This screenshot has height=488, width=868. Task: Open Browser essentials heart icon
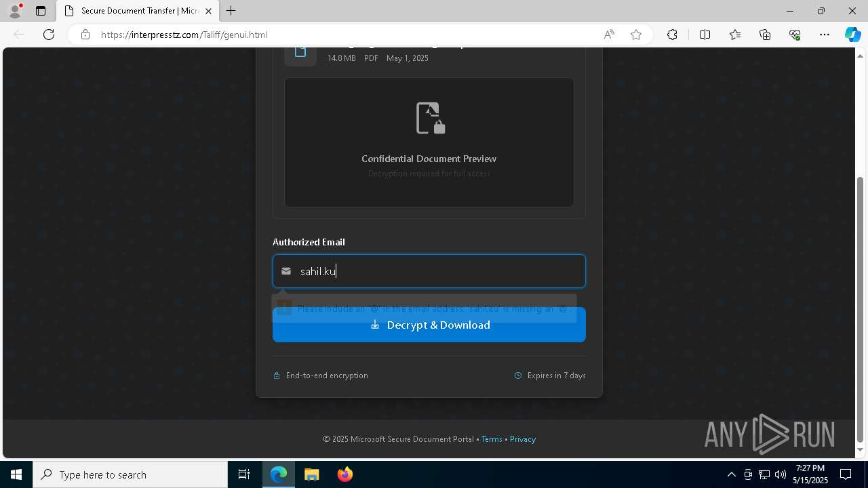[795, 35]
